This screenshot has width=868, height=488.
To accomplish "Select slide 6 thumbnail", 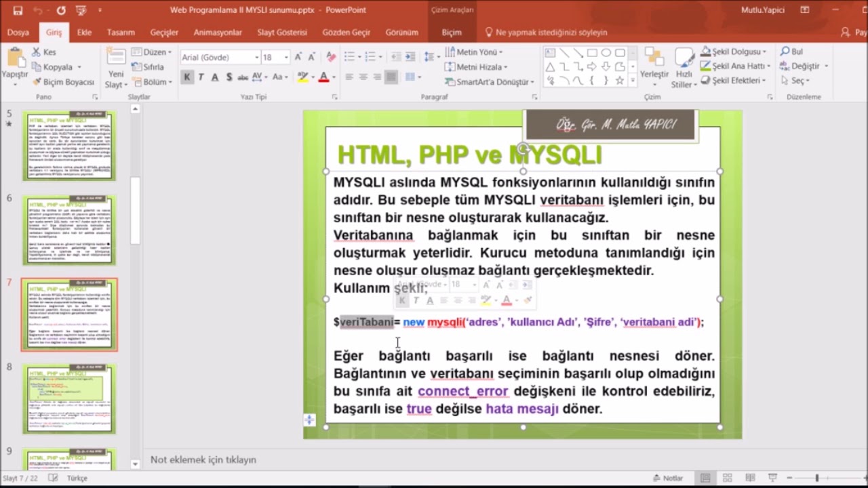I will pyautogui.click(x=69, y=230).
